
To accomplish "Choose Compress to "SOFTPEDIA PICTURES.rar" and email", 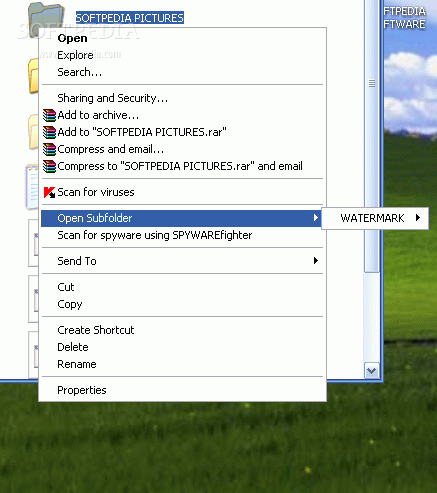I will coord(182,166).
